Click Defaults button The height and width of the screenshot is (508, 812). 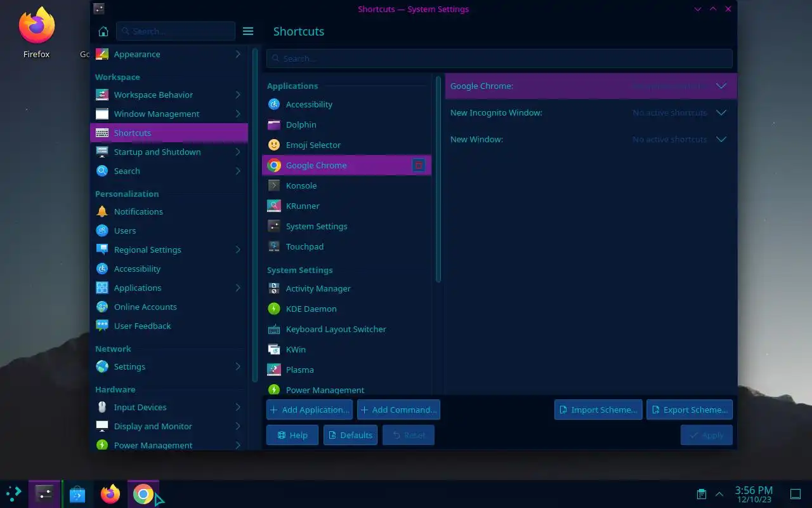[x=350, y=435]
